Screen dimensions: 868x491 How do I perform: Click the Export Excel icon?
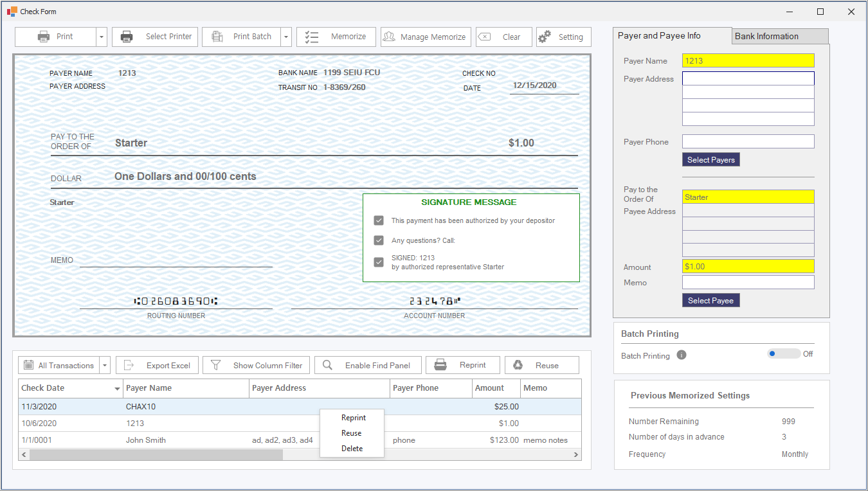pyautogui.click(x=129, y=365)
